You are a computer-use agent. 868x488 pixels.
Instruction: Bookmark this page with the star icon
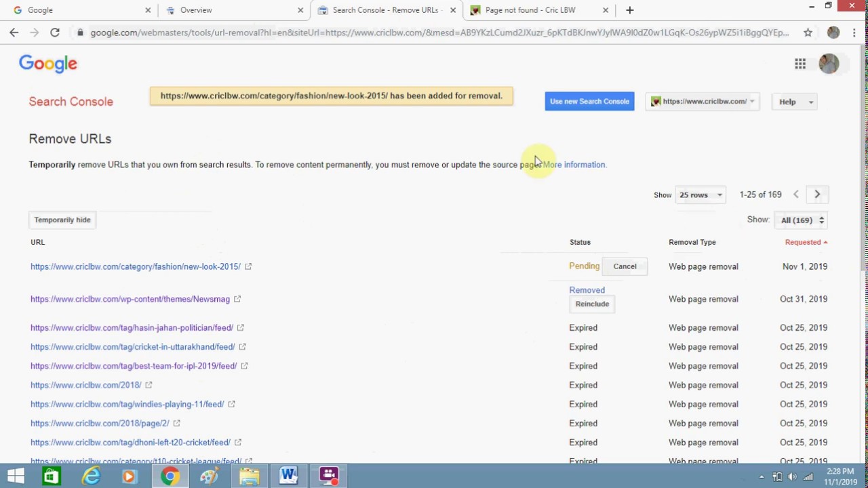[x=808, y=33]
